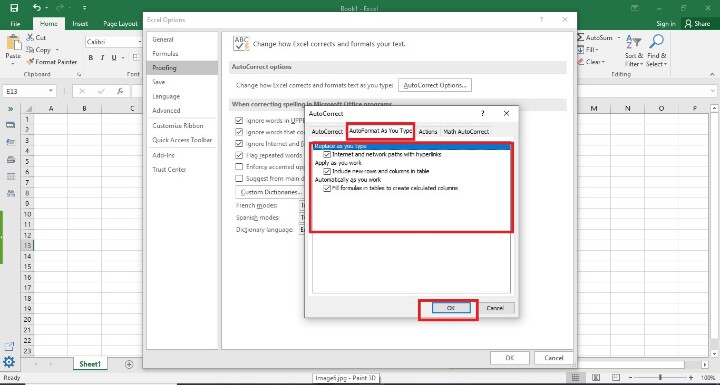This screenshot has height=385, width=720.
Task: Click the Undo arrow icon
Action: 37,8
